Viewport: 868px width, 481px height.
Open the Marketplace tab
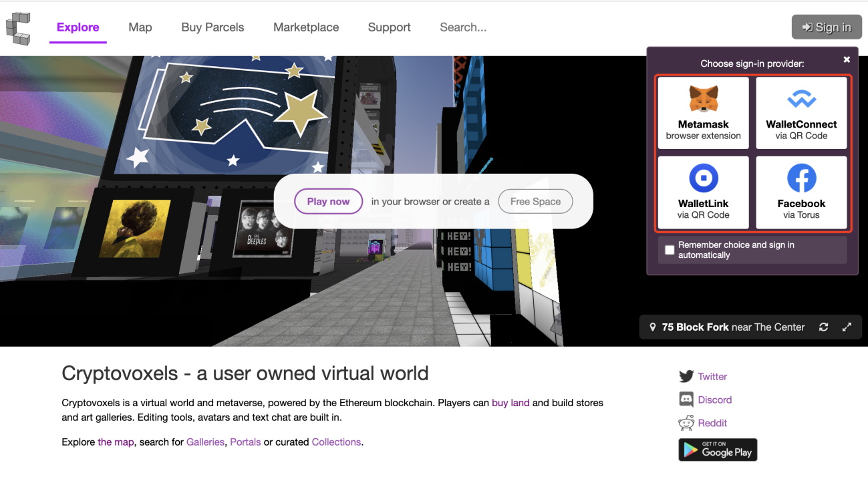306,27
